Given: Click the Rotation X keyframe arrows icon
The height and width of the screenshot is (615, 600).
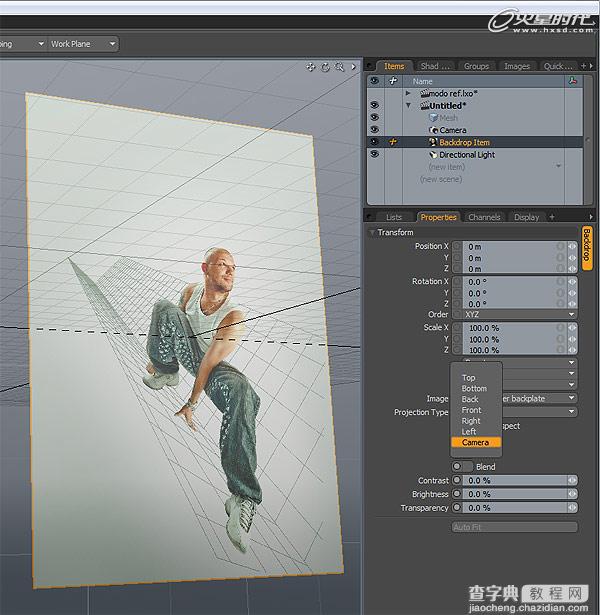Looking at the screenshot, I should (x=573, y=282).
